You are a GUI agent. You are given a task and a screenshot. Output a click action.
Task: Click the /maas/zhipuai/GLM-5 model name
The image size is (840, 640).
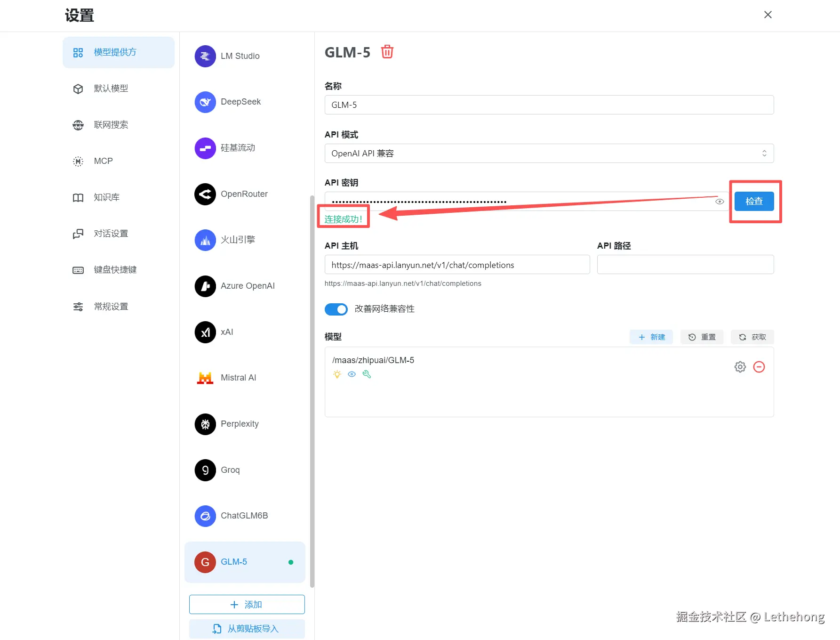tap(373, 360)
